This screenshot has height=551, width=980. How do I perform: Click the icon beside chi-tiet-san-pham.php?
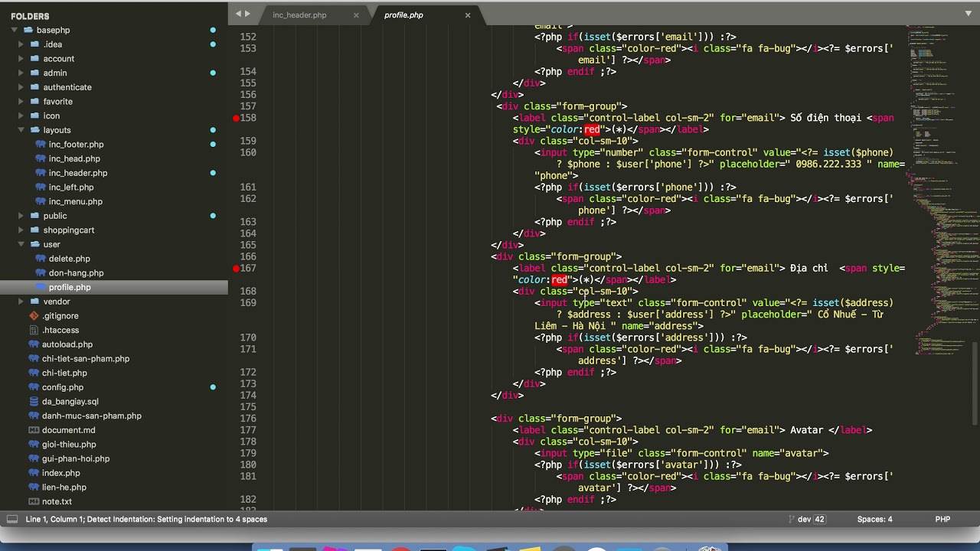tap(34, 359)
